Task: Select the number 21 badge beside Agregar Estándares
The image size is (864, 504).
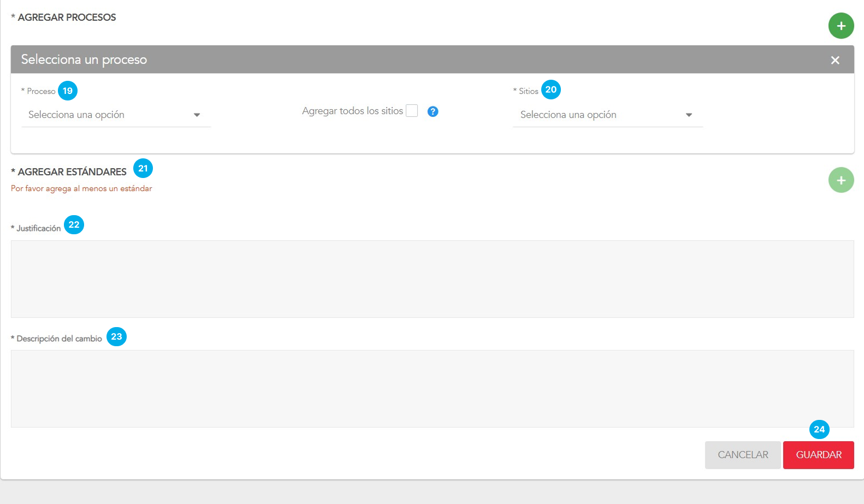Action: [x=143, y=168]
